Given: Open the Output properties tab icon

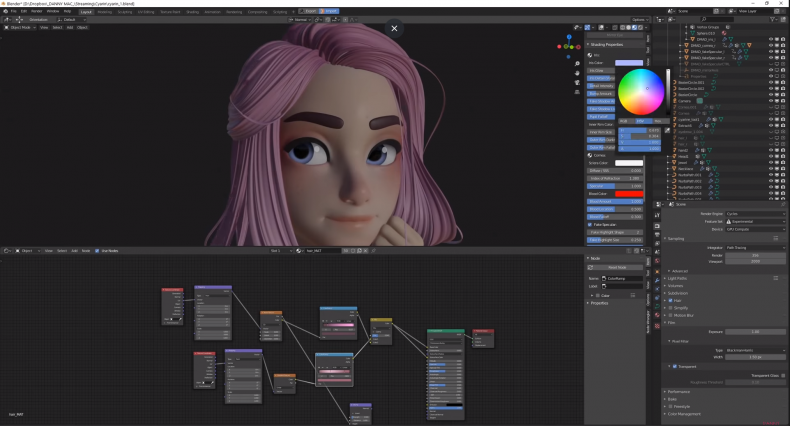Looking at the screenshot, I should click(657, 235).
